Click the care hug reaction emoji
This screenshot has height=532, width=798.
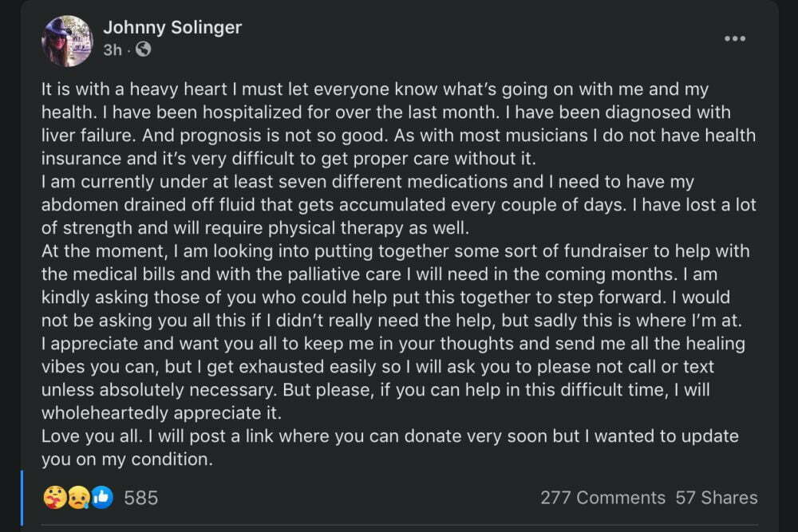point(55,498)
